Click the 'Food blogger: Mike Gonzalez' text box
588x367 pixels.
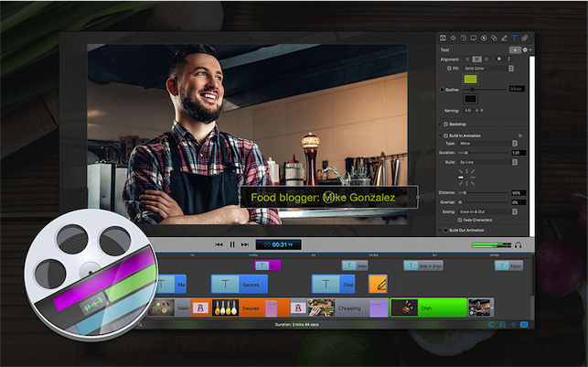click(x=328, y=197)
